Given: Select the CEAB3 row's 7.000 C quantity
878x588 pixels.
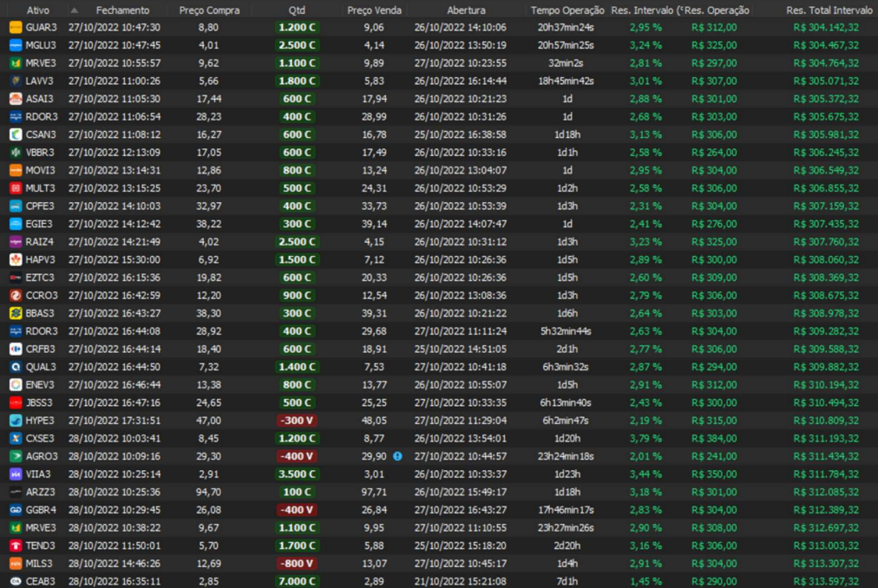Looking at the screenshot, I should coord(297,581).
